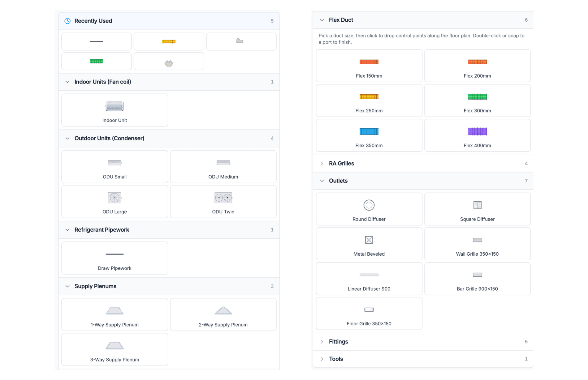Pick Flex 300mm green duct

tap(477, 100)
